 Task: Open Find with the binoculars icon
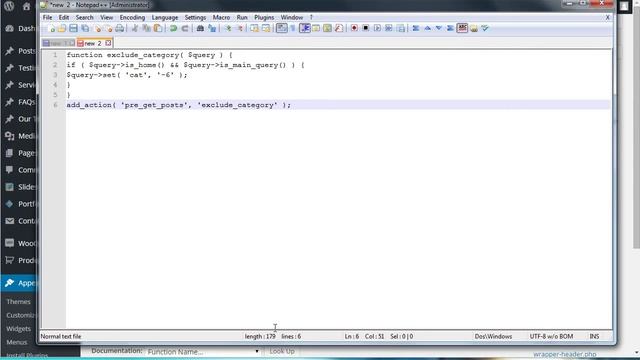200,28
